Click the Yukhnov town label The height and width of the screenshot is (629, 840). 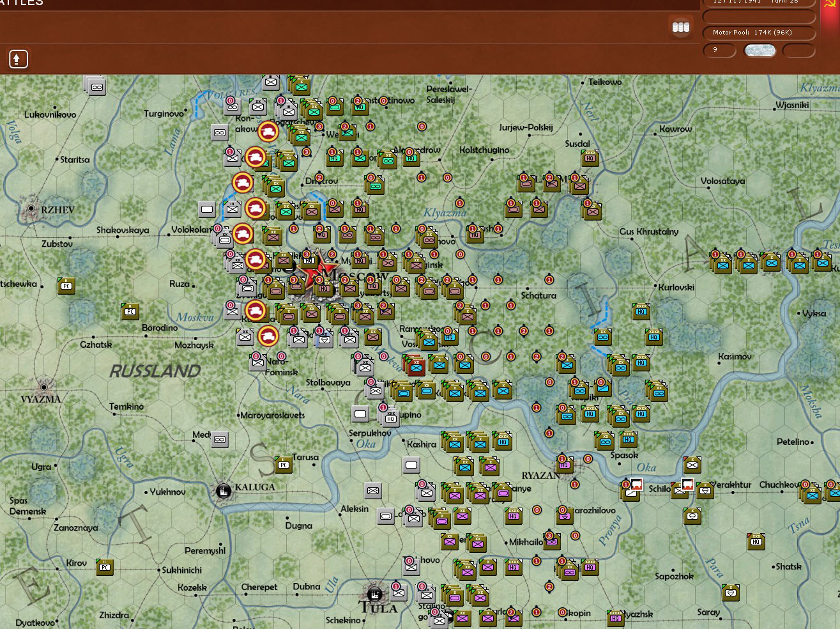coord(167,492)
